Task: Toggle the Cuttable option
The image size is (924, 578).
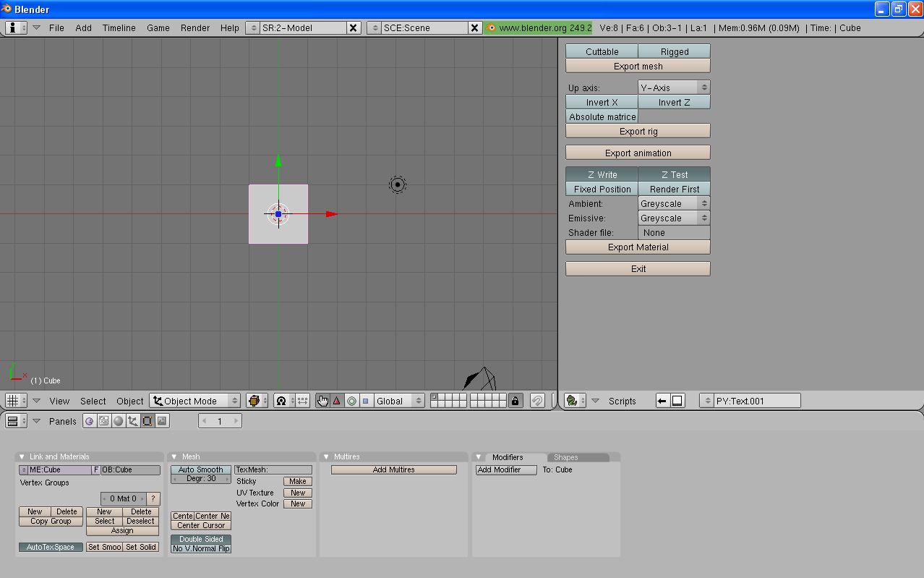Action: (602, 51)
